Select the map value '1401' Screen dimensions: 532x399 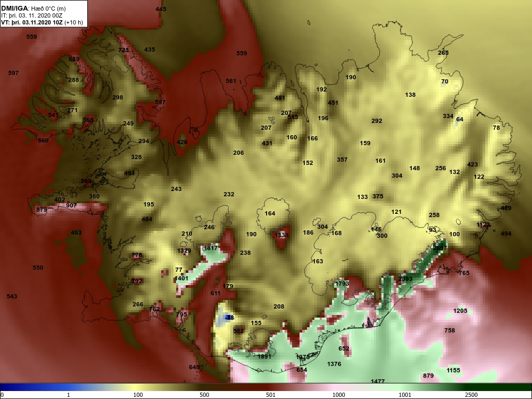tap(181, 278)
